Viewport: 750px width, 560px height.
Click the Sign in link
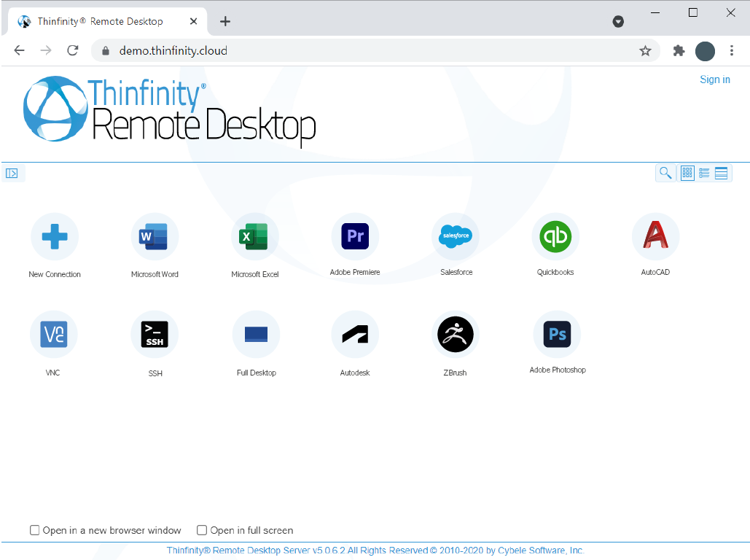[x=714, y=79]
